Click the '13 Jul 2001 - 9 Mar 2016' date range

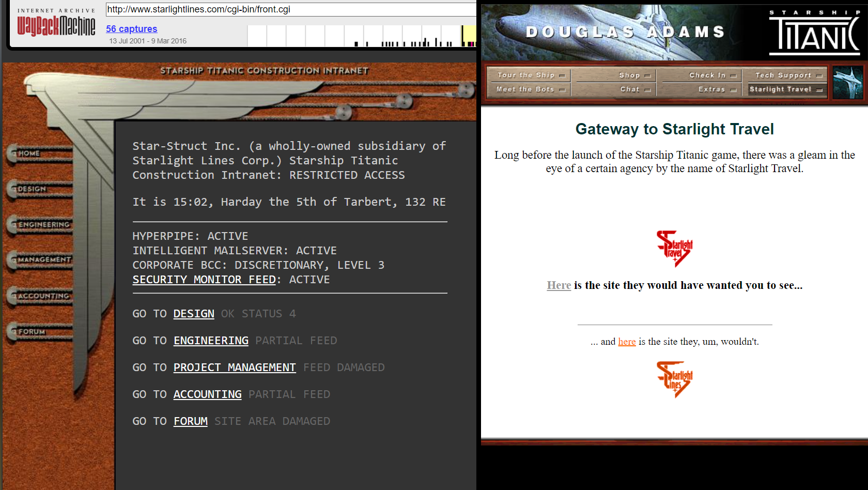pyautogui.click(x=148, y=41)
